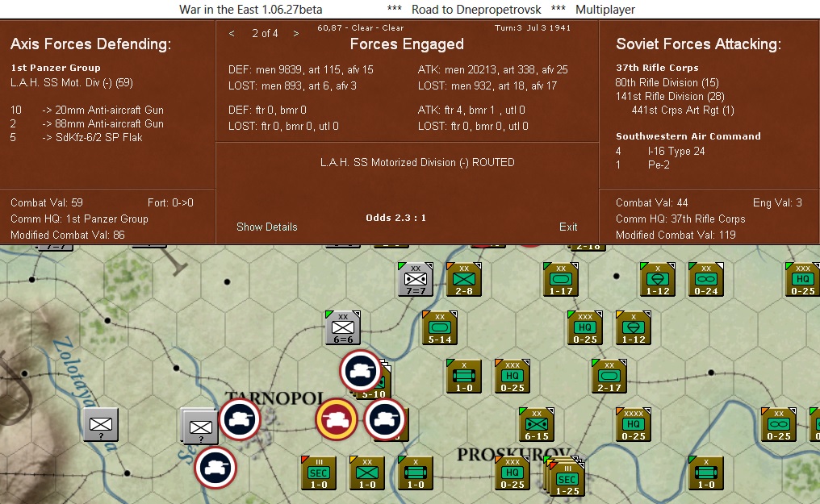The width and height of the screenshot is (820, 504).
Task: Go to the previous battle report arrow
Action: (232, 33)
